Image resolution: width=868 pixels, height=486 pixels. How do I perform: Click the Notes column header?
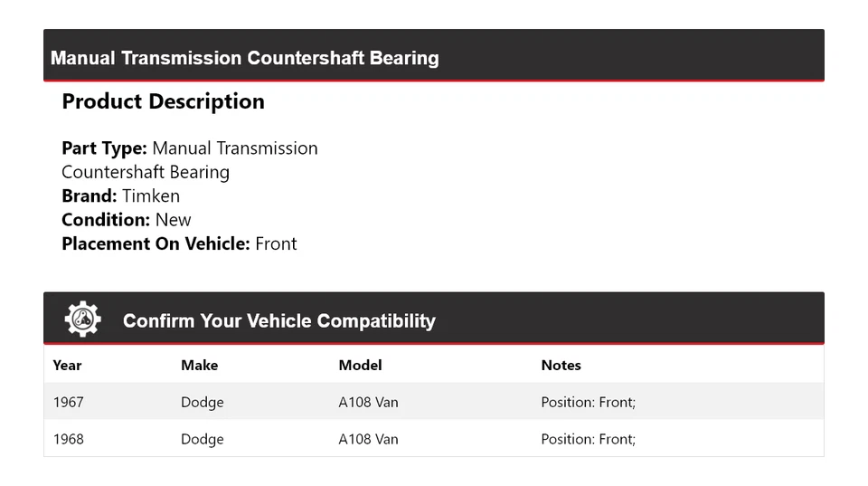[x=561, y=366]
